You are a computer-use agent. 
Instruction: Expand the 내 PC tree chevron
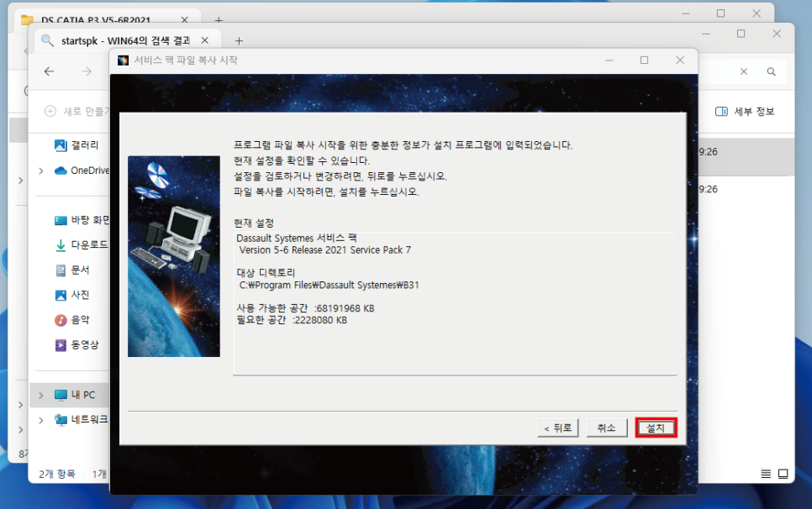[41, 396]
